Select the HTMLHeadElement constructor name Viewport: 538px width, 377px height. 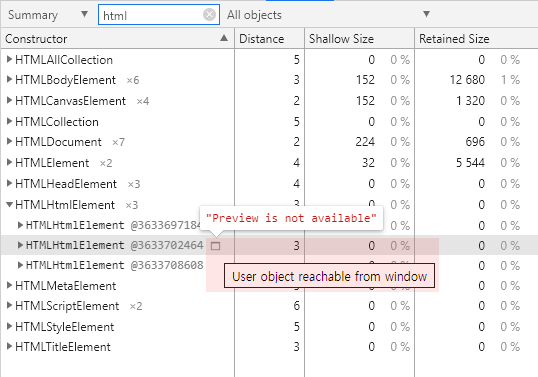[66, 184]
